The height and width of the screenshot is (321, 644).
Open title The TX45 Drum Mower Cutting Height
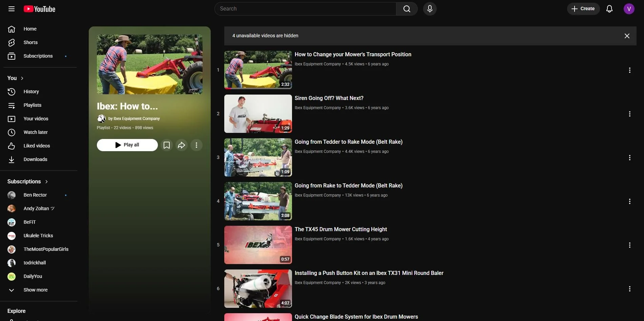click(341, 229)
